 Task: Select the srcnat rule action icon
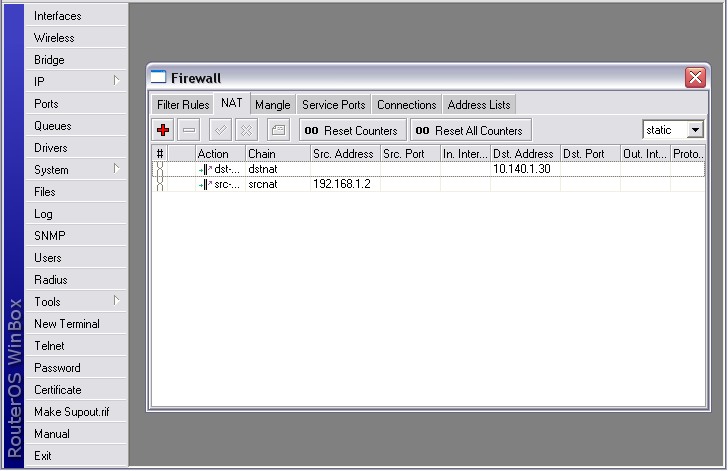(x=203, y=184)
